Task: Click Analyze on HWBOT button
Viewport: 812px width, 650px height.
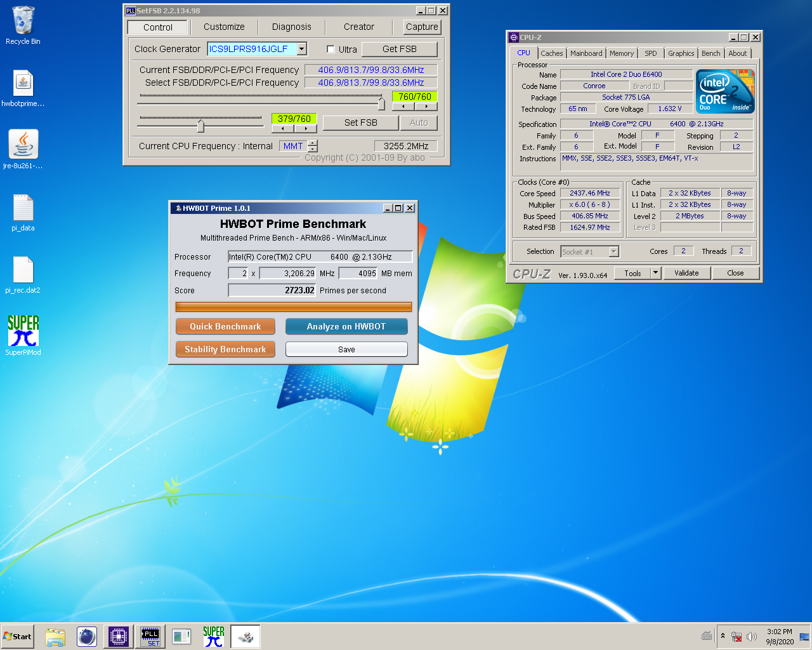Action: click(346, 326)
